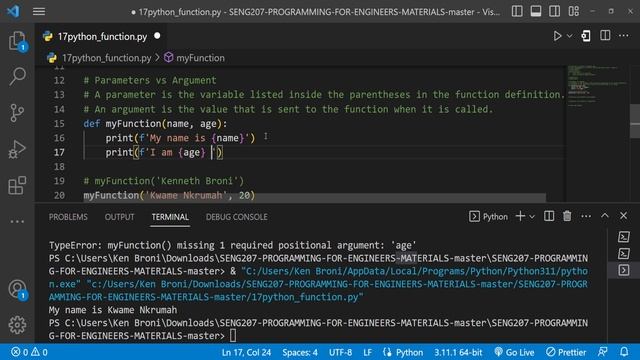Open the Extensions view
This screenshot has width=640, height=360.
(x=17, y=185)
